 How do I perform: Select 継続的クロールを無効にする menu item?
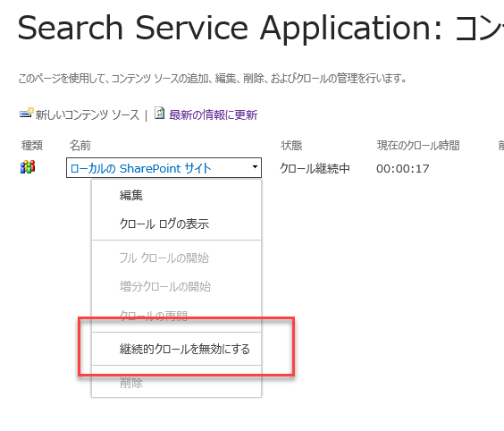pyautogui.click(x=184, y=349)
